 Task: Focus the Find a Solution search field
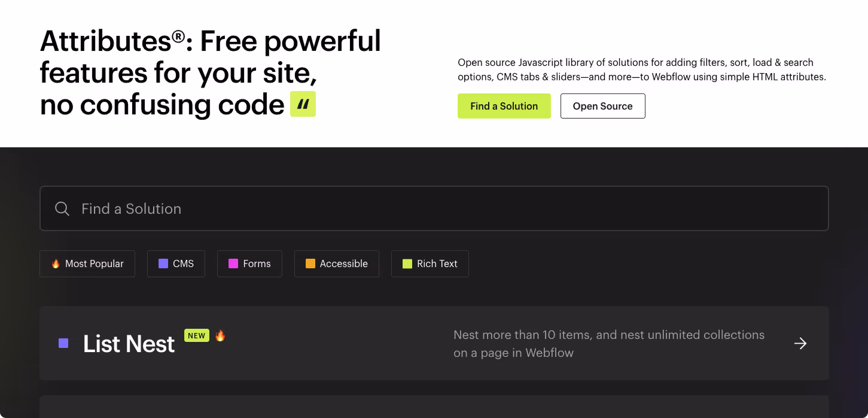point(434,208)
